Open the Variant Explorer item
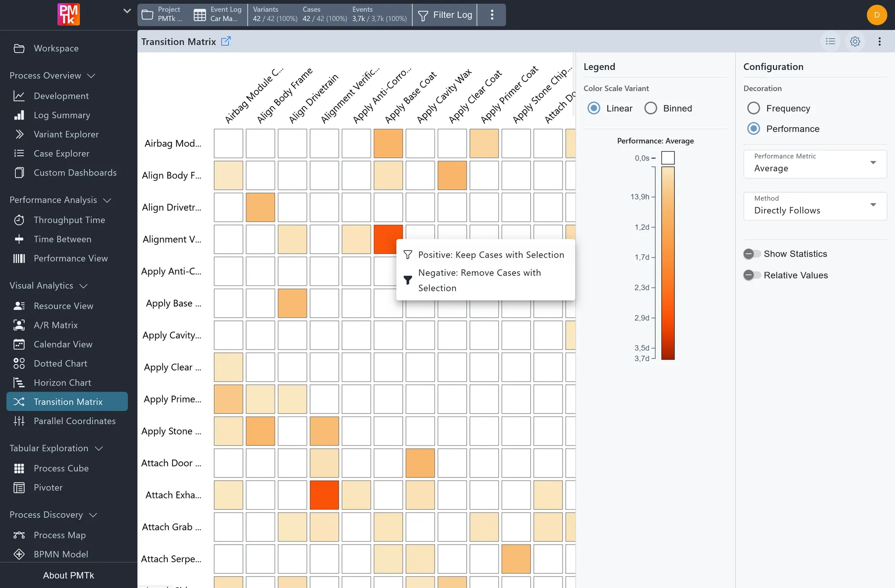The width and height of the screenshot is (895, 588). 66,134
